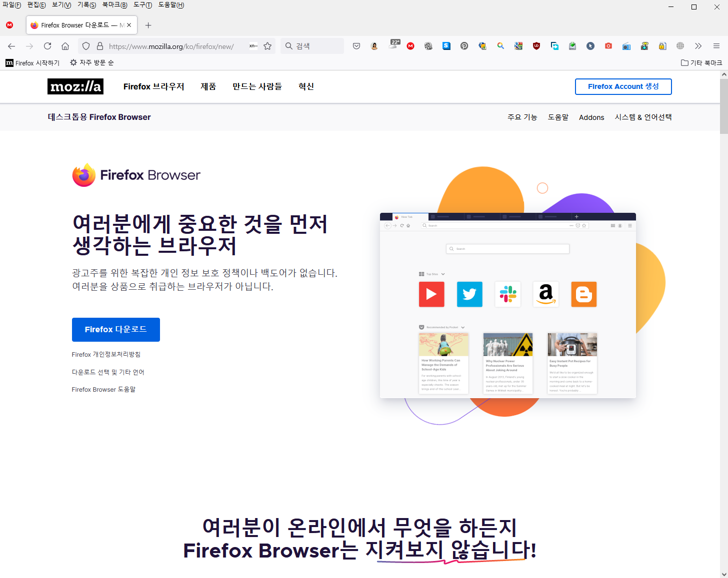This screenshot has height=578, width=728.
Task: Go back with the browser back arrow
Action: click(11, 46)
